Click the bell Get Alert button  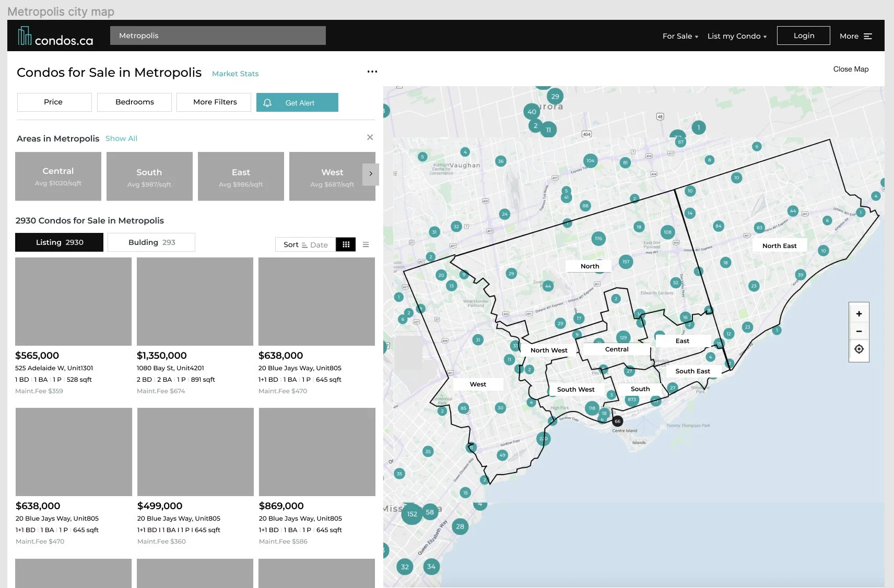coord(297,102)
